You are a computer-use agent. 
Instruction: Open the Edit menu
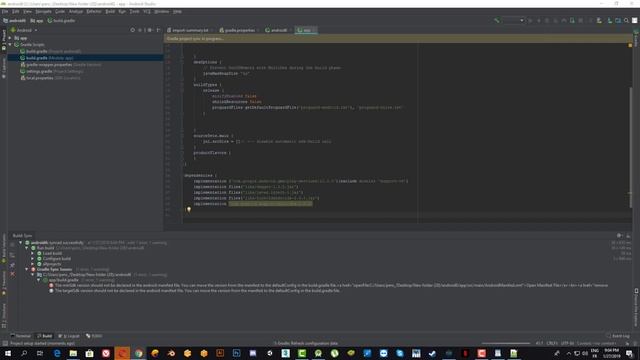point(16,11)
